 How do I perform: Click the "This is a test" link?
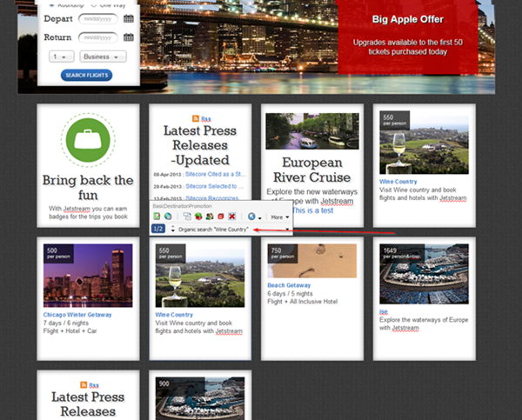coord(312,210)
